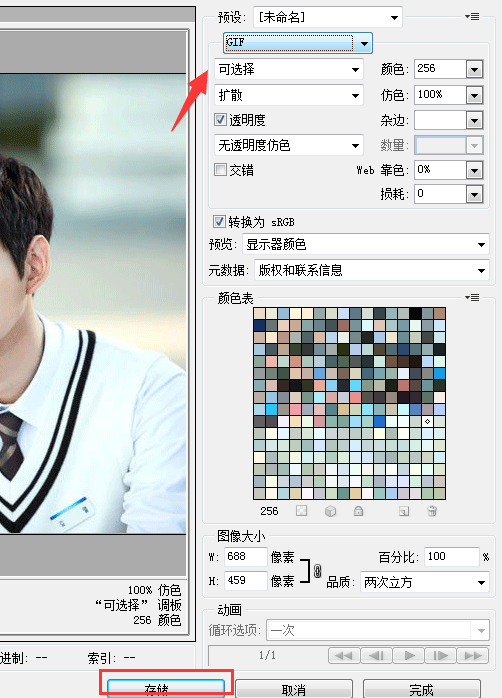502x698 pixels.
Task: Open the 品质 两次立方 dropdown
Action: pos(425,582)
